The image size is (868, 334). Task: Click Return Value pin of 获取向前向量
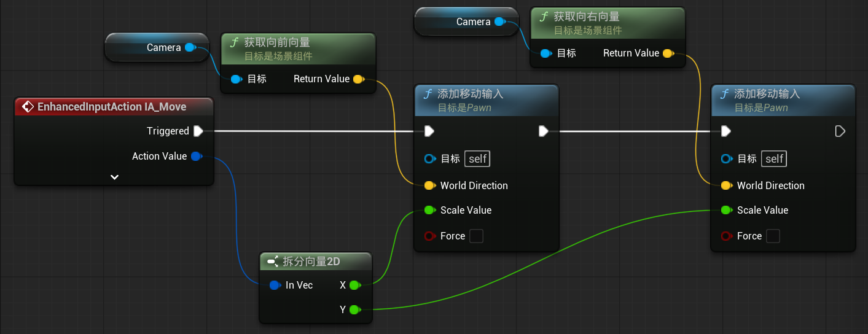pyautogui.click(x=359, y=79)
